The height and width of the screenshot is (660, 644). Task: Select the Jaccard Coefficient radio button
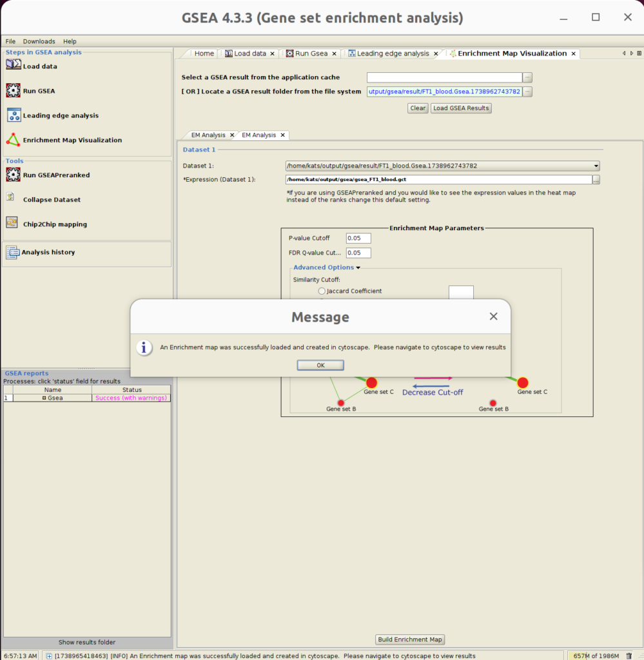[322, 291]
